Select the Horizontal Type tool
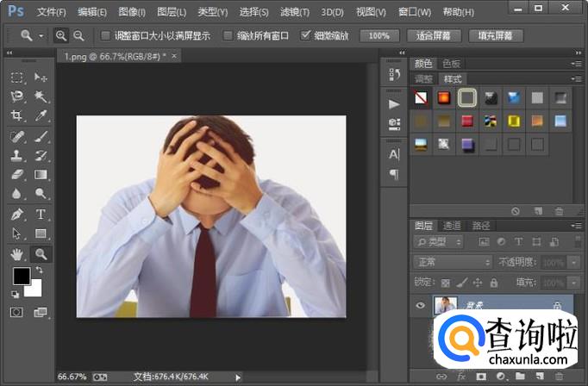588x386 pixels. point(41,215)
